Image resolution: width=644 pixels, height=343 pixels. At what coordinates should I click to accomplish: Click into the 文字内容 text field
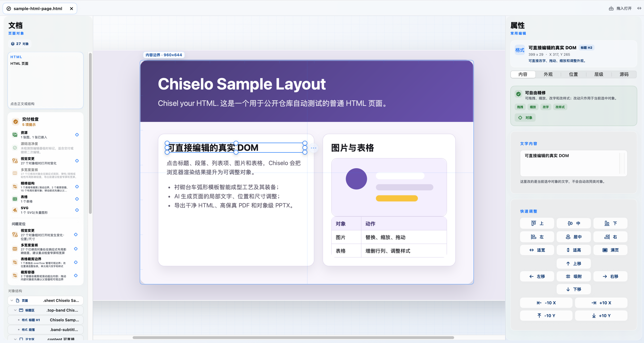point(573,163)
